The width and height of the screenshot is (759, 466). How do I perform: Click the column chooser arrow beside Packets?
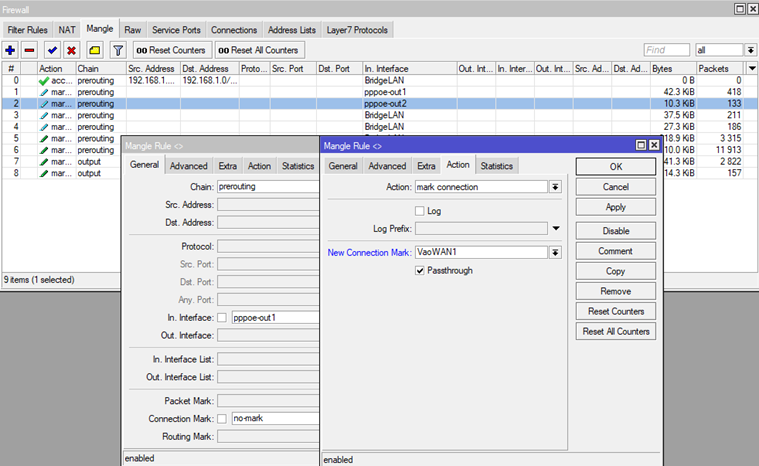[x=751, y=68]
